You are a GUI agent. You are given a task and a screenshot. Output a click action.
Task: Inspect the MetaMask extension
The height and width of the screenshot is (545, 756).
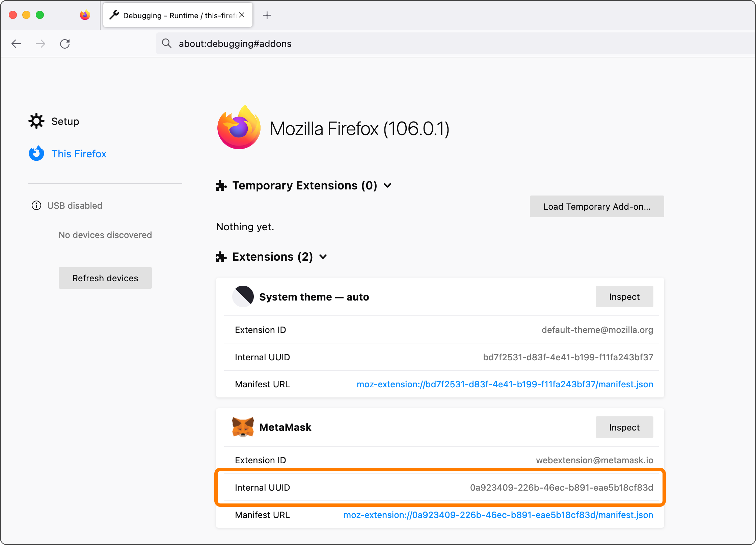pyautogui.click(x=624, y=427)
